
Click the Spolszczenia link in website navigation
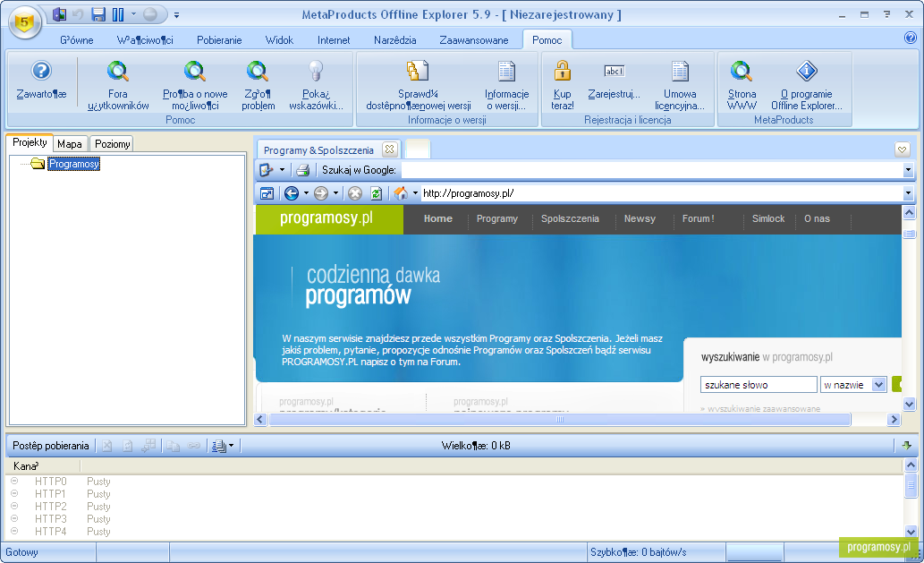coord(570,218)
